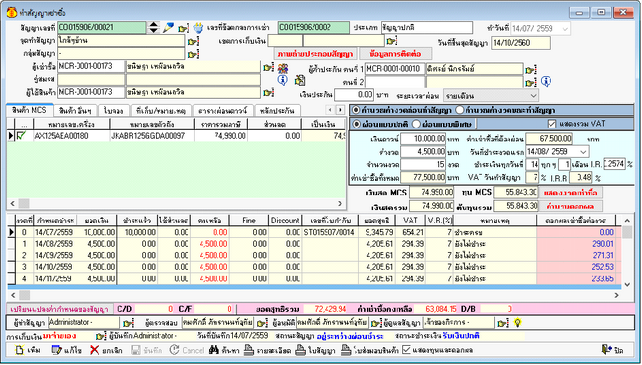This screenshot has height=365, width=642.
Task: Expand the installment period dropdown (รายเดือน)
Action: tap(533, 95)
